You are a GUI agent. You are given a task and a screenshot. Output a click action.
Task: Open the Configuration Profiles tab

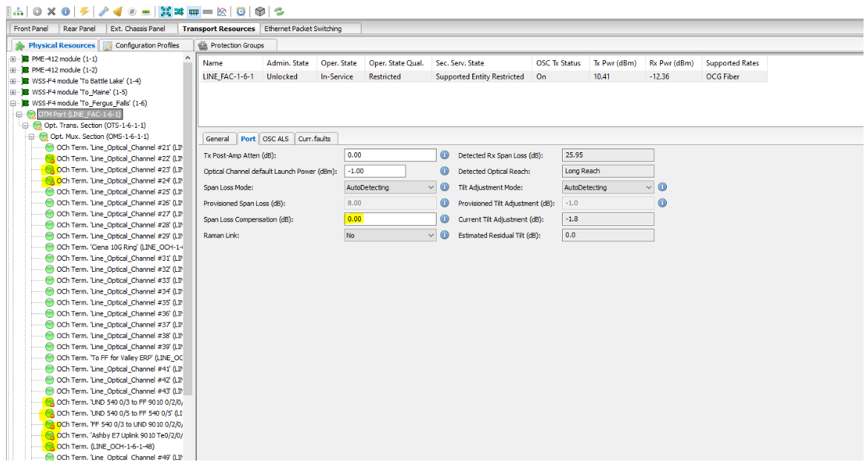click(x=147, y=45)
